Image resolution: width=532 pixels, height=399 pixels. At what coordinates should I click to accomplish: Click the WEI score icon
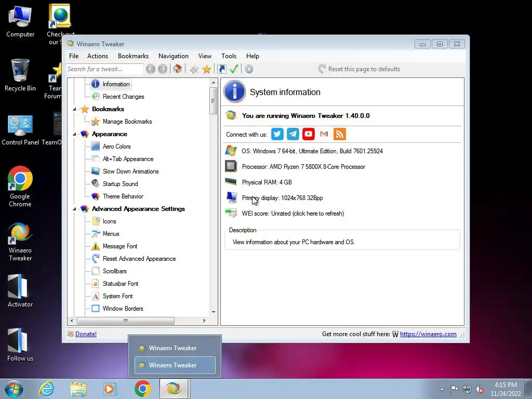[x=231, y=212]
